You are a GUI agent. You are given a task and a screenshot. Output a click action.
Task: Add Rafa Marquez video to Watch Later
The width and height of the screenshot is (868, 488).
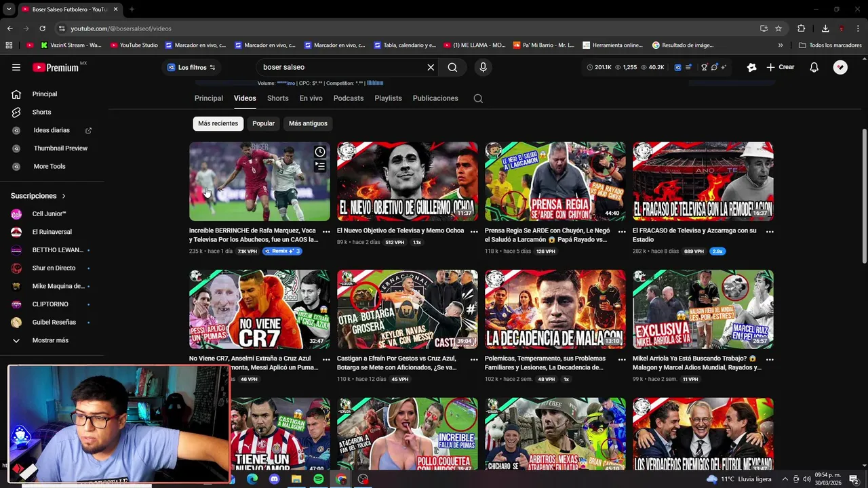pos(320,152)
